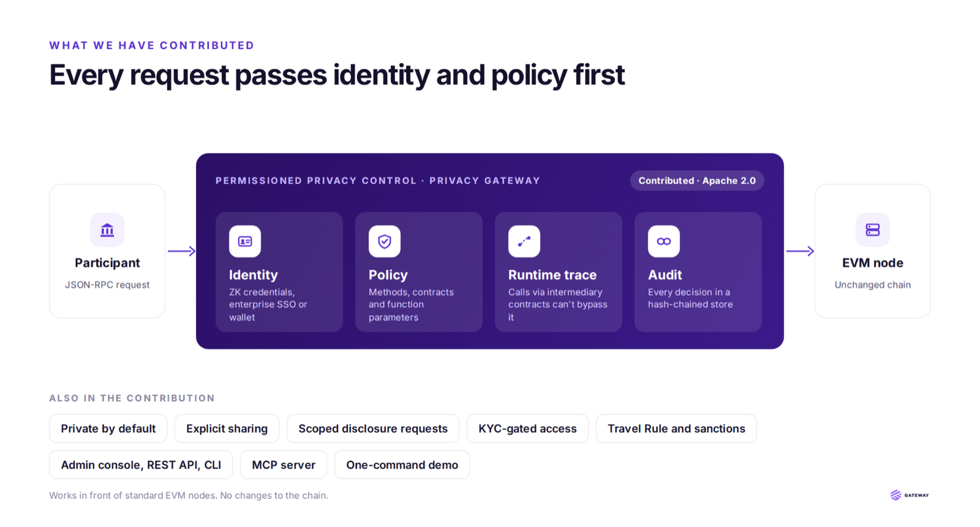The width and height of the screenshot is (980, 527).
Task: Click the ZK credentials description text
Action: [x=268, y=305]
